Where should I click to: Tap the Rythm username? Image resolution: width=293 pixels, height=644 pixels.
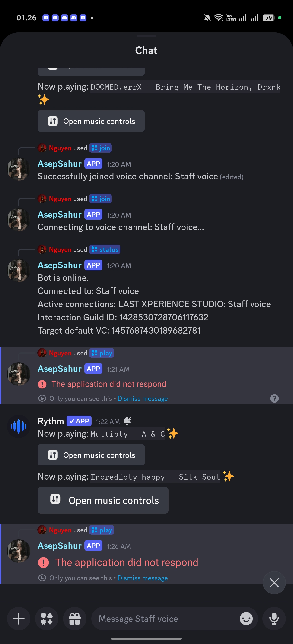51,421
